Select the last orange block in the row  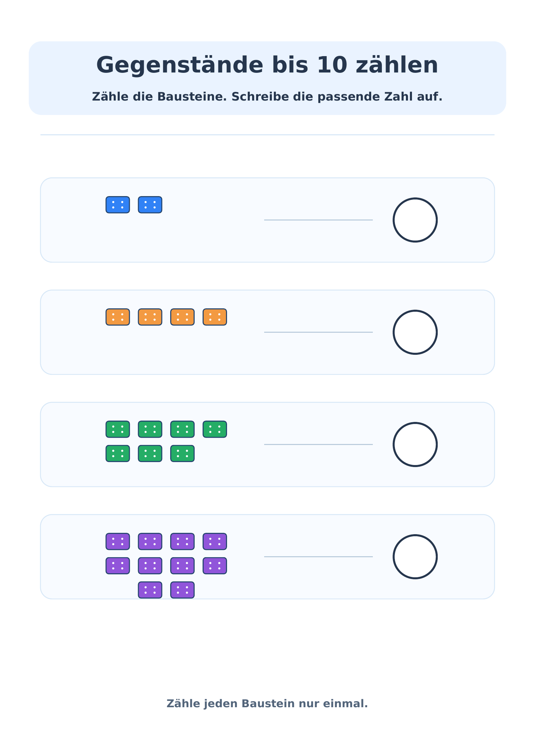point(215,317)
